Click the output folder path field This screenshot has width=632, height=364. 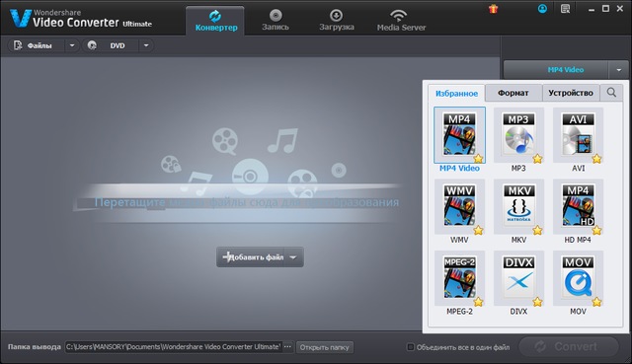click(174, 346)
